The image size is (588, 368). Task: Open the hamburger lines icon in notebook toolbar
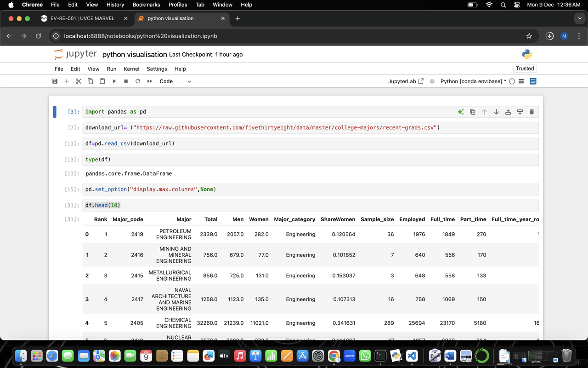pyautogui.click(x=521, y=81)
